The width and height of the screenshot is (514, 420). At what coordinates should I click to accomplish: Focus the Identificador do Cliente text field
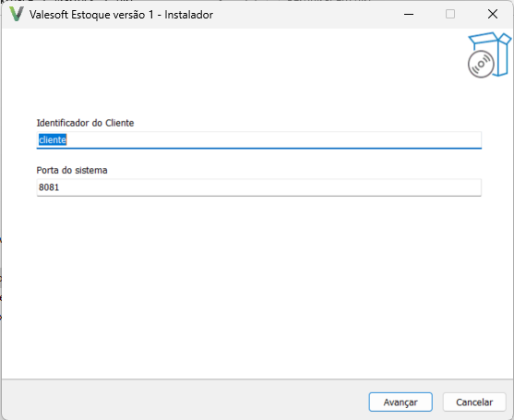259,140
